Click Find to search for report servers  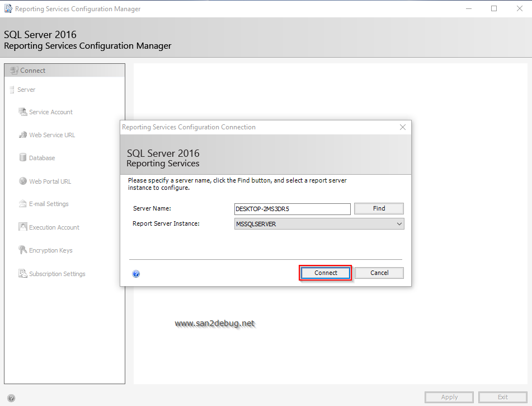click(379, 208)
